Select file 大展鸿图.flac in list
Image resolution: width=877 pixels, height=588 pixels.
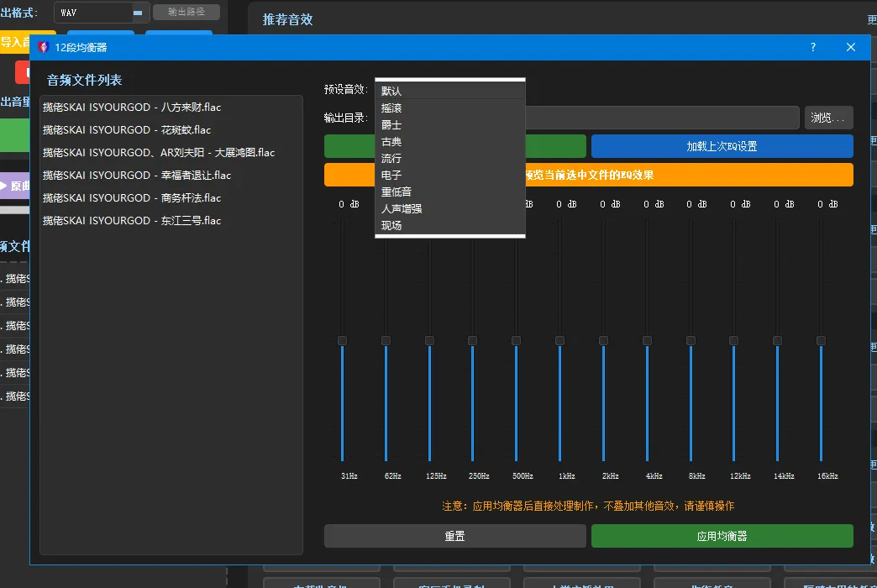[171, 152]
